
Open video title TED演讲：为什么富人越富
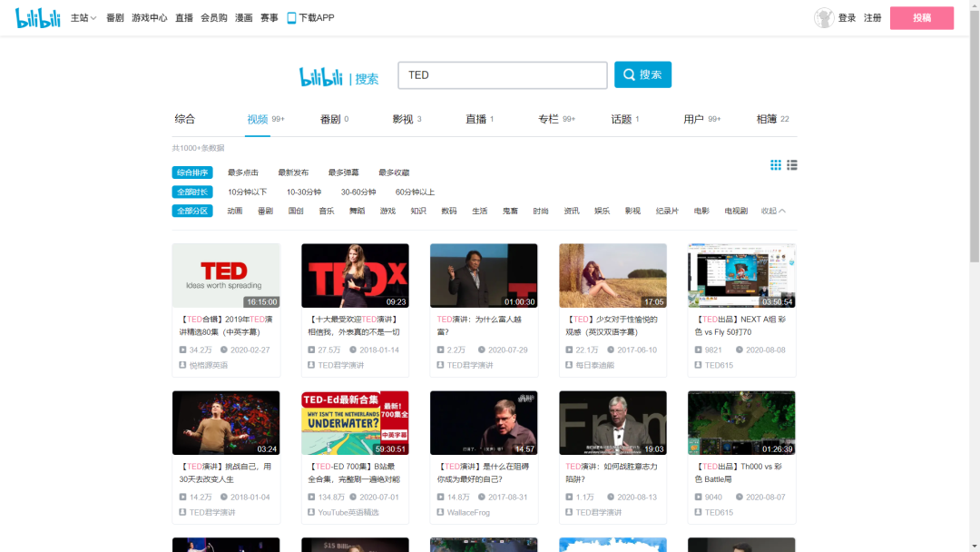coord(479,326)
